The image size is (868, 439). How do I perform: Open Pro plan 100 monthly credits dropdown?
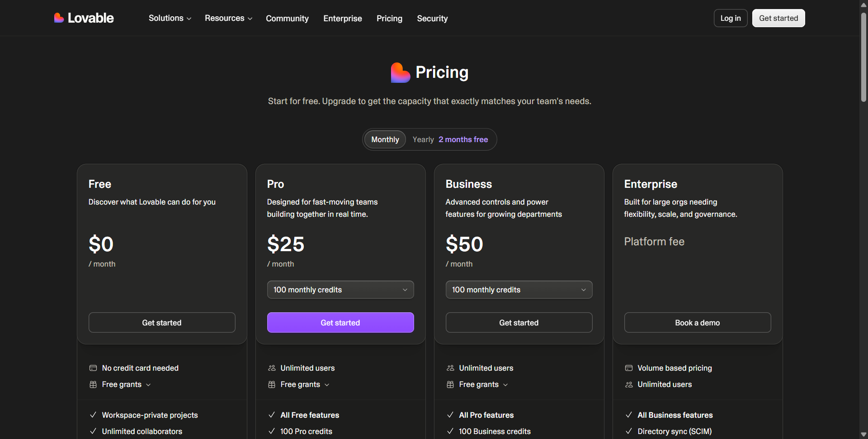point(340,290)
